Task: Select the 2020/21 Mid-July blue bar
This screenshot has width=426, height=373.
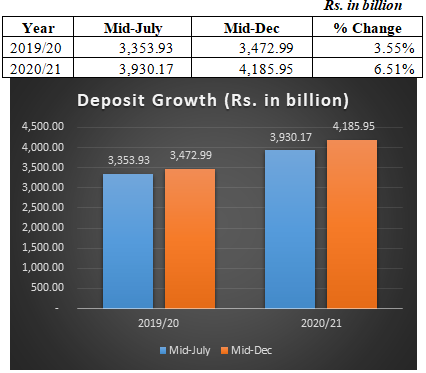Action: (290, 229)
